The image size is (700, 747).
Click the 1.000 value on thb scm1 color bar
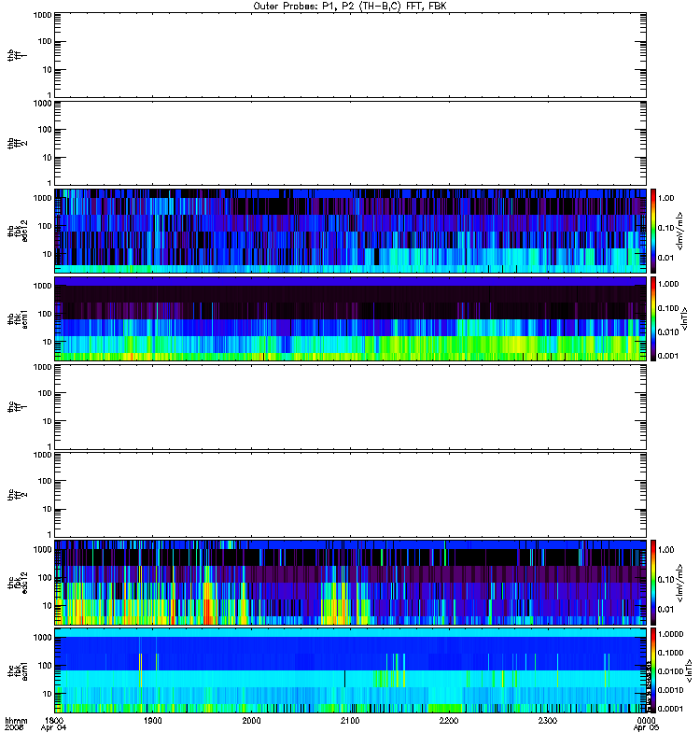(668, 284)
